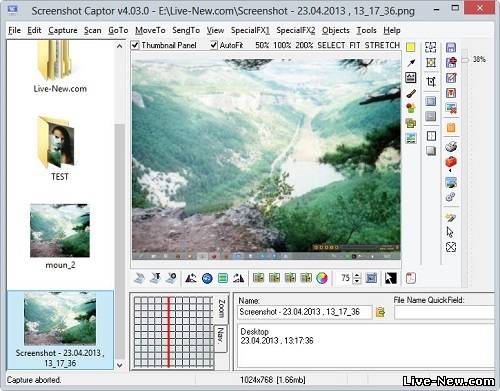Click the red-outlined page icon in bottom toolbar
The width and height of the screenshot is (500, 391).
click(x=411, y=278)
